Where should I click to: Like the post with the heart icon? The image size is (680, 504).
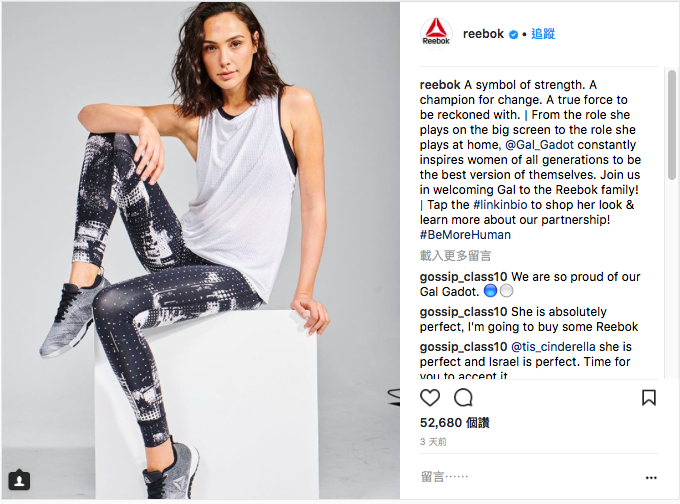pyautogui.click(x=430, y=397)
